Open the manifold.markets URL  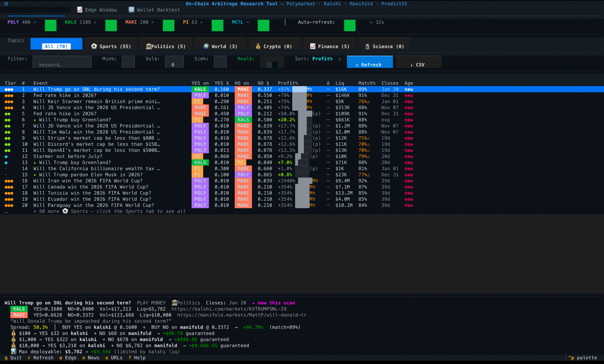(x=242, y=315)
